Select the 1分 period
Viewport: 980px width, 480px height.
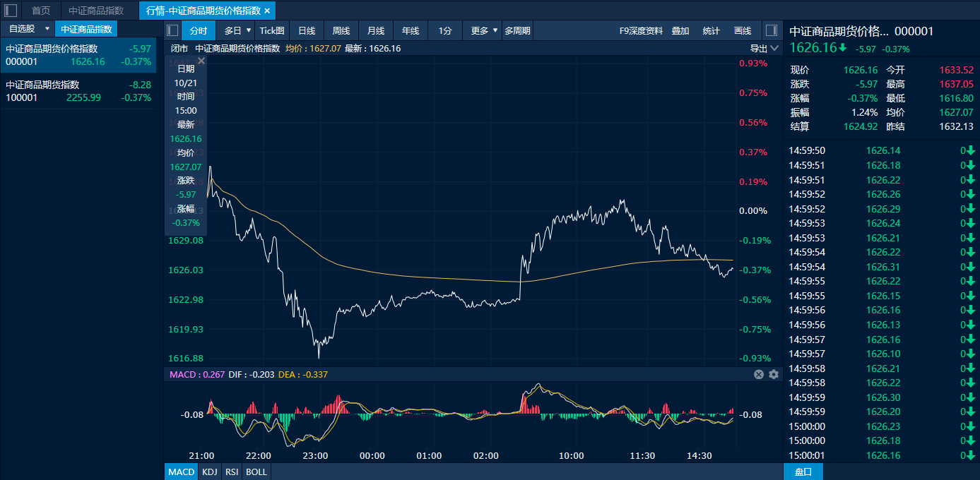coord(445,30)
